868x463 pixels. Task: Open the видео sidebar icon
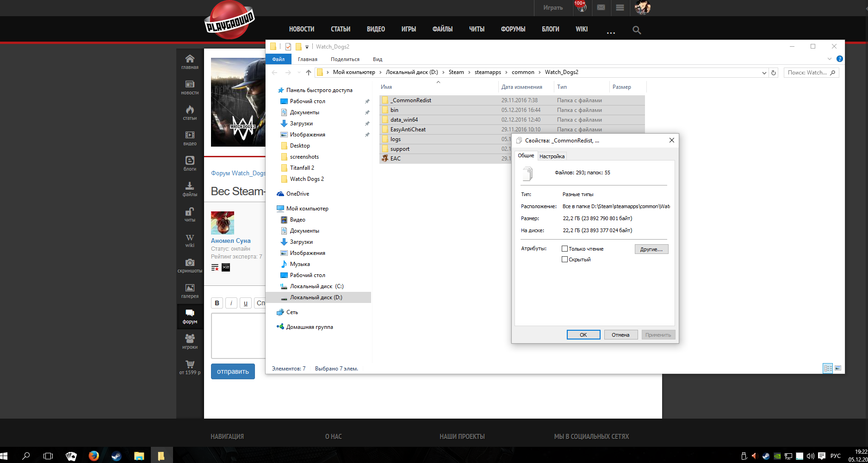(190, 138)
